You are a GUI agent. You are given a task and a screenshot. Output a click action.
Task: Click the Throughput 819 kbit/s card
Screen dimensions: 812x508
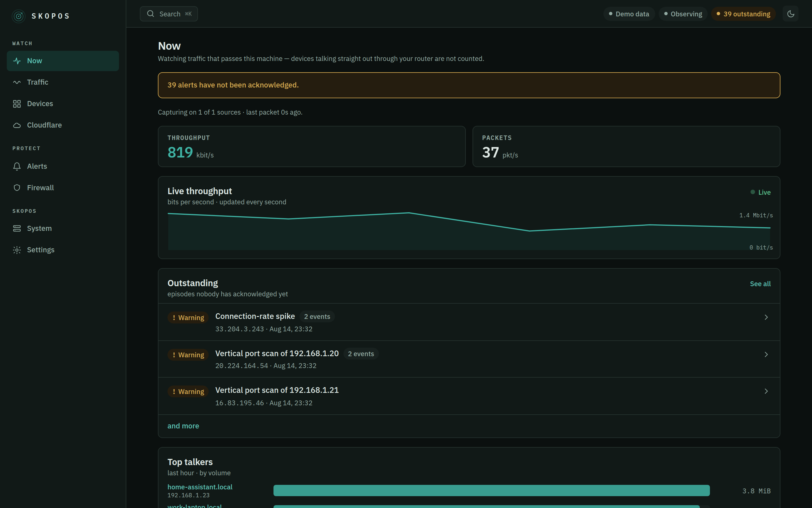tap(312, 146)
